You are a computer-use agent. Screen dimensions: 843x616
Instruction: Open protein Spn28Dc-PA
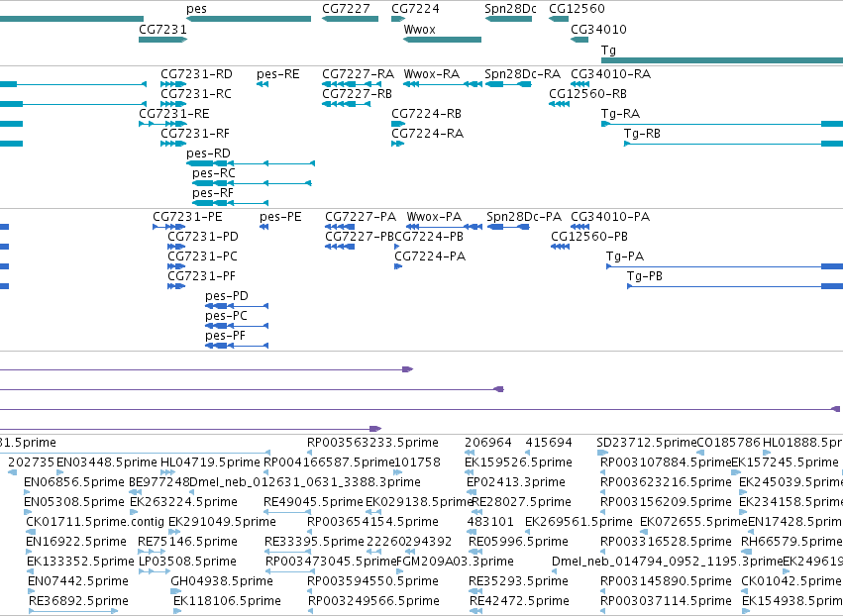(524, 217)
